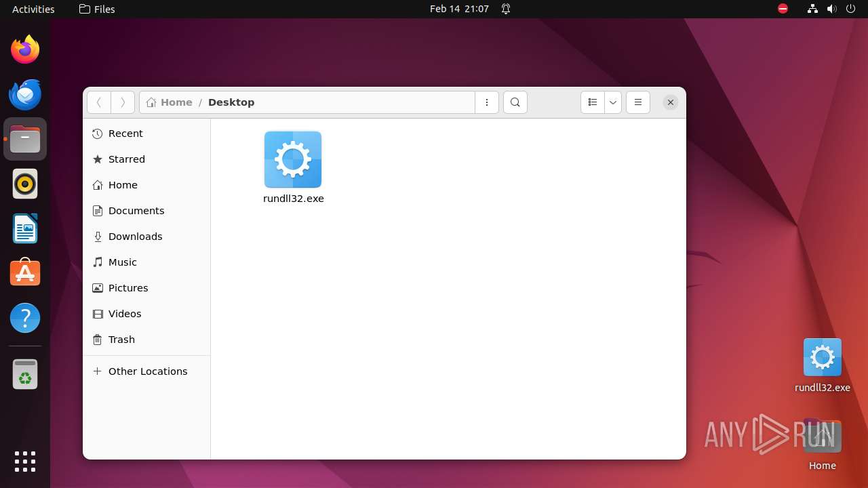The image size is (868, 488).
Task: Open the clock and calendar panel
Action: click(x=459, y=9)
